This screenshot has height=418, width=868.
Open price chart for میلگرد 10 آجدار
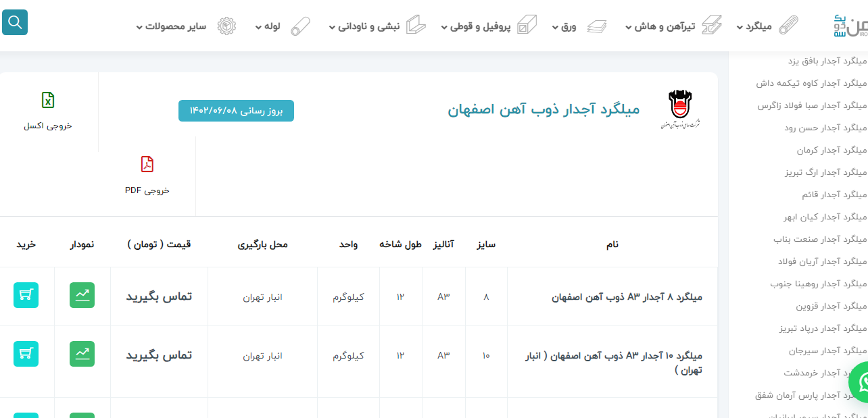[82, 354]
